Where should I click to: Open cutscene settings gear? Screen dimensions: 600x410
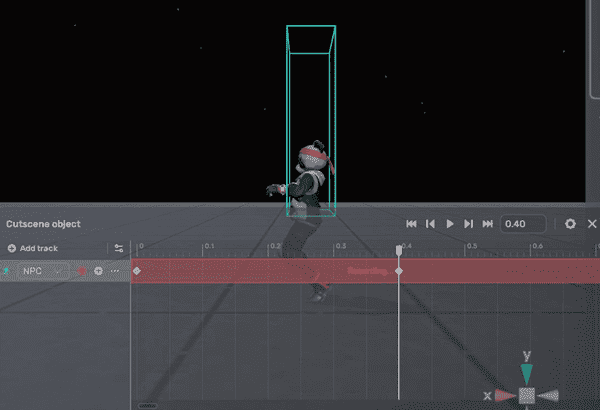tap(570, 224)
